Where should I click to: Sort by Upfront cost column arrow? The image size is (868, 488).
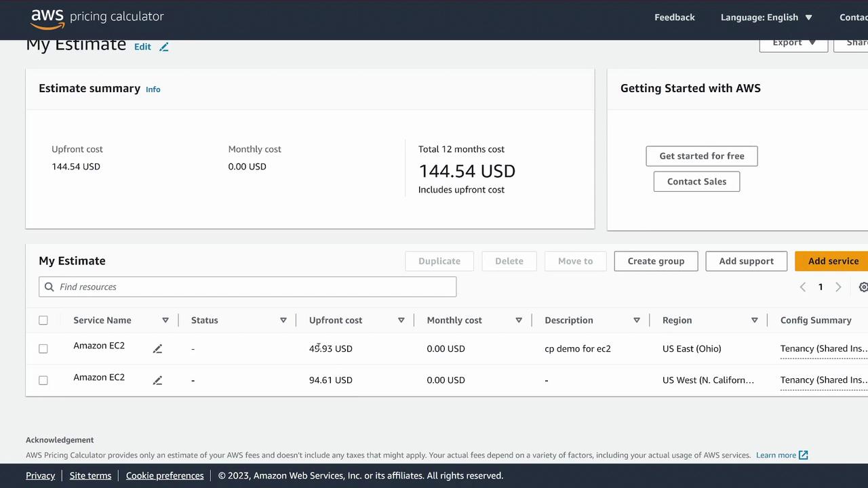click(401, 320)
